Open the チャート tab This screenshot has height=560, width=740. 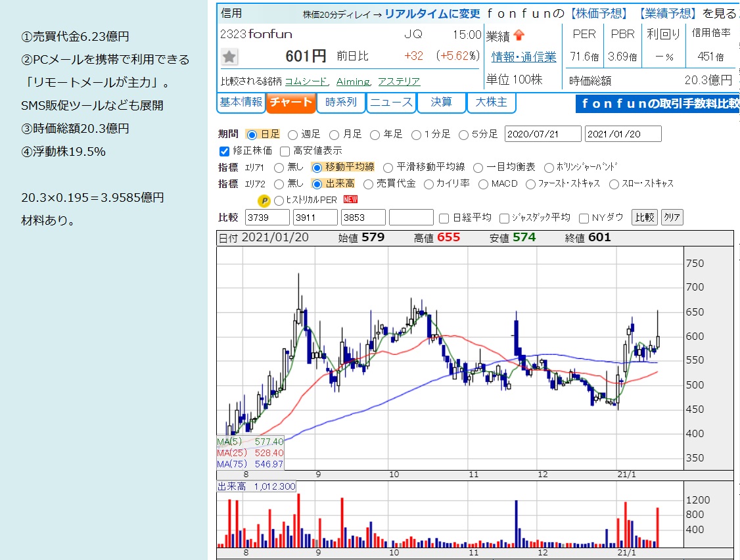(x=290, y=103)
